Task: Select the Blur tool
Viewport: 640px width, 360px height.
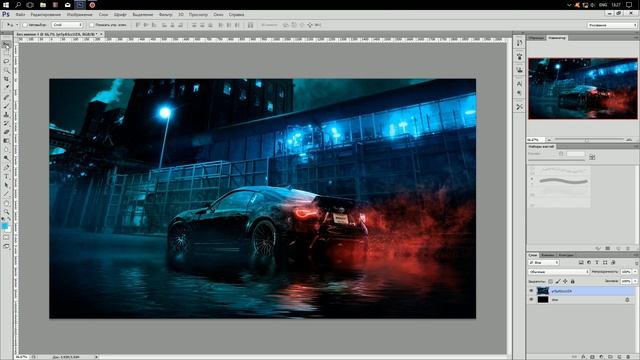Action: pyautogui.click(x=6, y=149)
